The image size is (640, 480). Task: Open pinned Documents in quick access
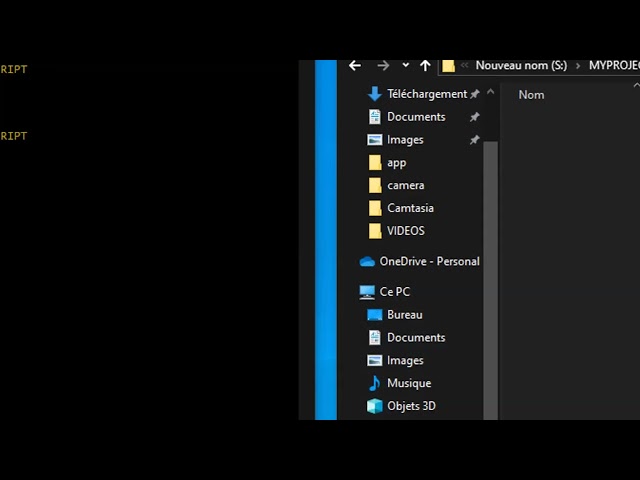pyautogui.click(x=416, y=117)
